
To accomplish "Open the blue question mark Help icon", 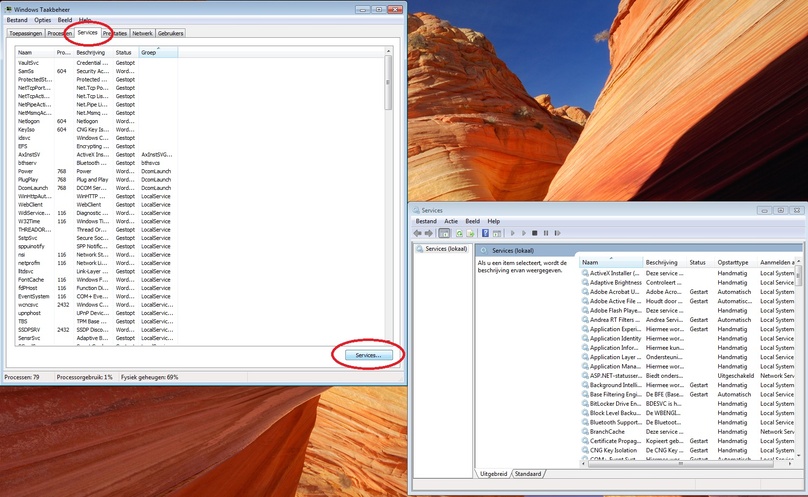I will 485,234.
